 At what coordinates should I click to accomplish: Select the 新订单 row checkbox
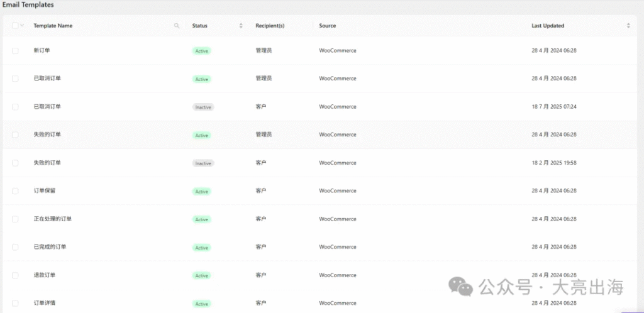pos(15,51)
